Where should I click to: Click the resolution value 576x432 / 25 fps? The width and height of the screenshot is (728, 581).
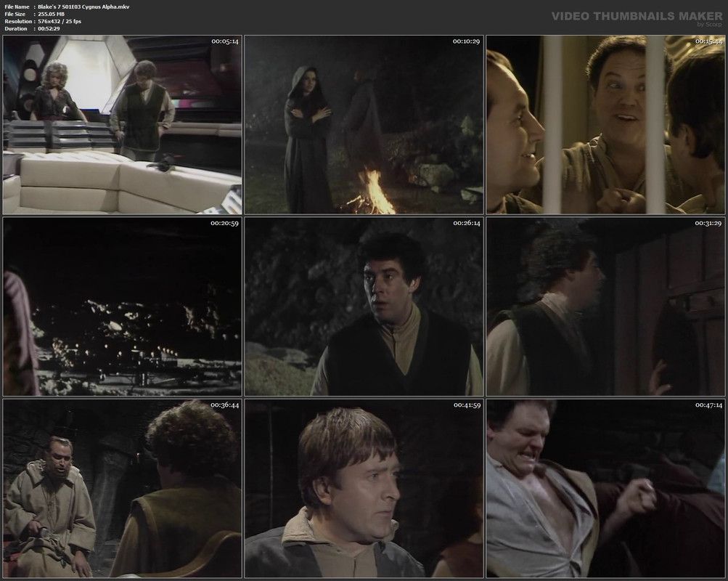(60, 21)
